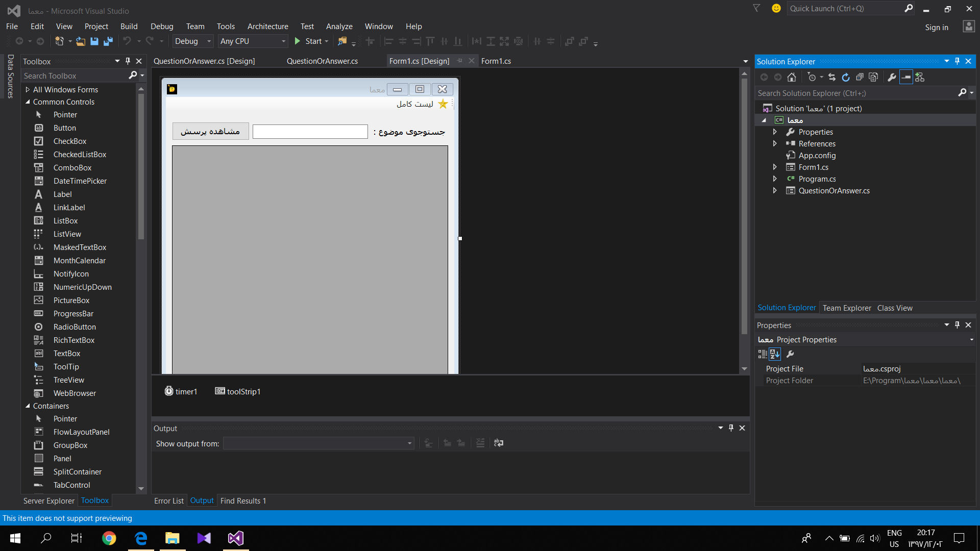Open the Architecture menu
Viewport: 980px width, 551px height.
(267, 27)
